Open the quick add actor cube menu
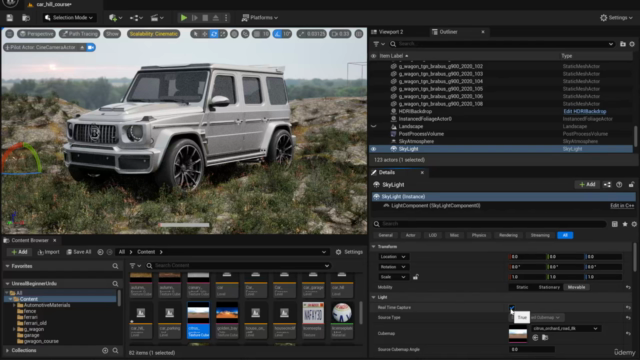640x360 pixels. [x=116, y=18]
